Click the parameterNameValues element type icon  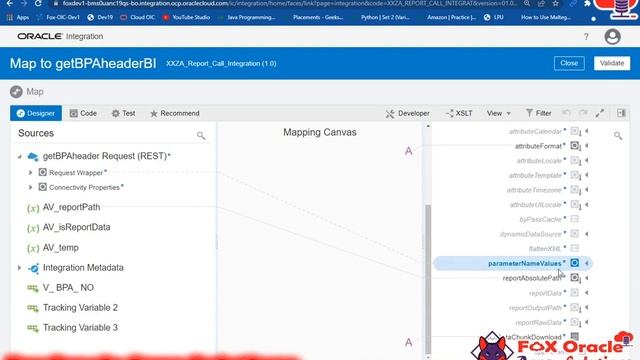tap(575, 263)
